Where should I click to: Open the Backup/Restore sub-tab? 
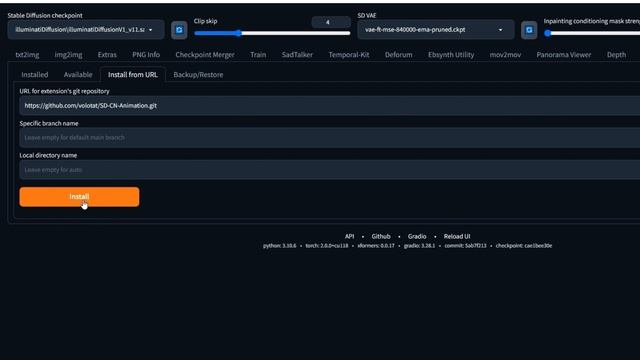pos(198,75)
